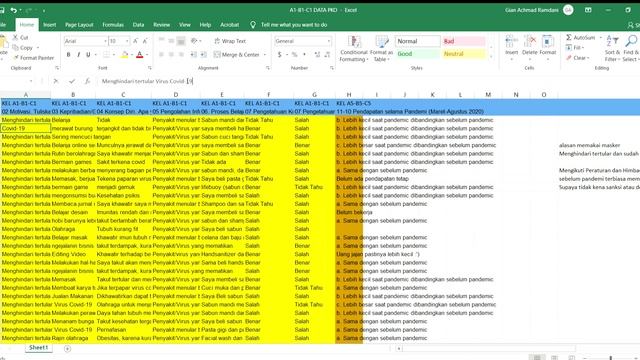The height and width of the screenshot is (360, 640).
Task: Expand Merge & Center dropdown arrow
Action: click(x=265, y=54)
